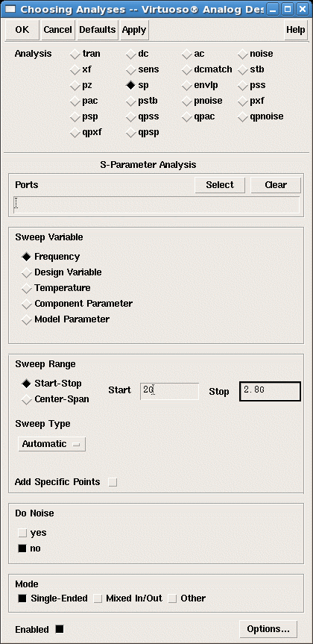Select the ac analysis
Image resolution: width=313 pixels, height=644 pixels.
[x=186, y=54]
